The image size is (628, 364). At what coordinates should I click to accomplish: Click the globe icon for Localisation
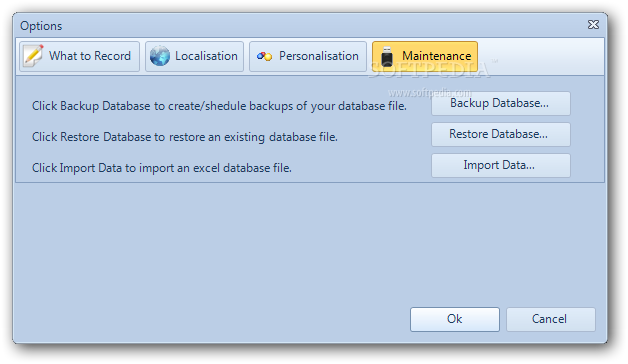click(160, 56)
